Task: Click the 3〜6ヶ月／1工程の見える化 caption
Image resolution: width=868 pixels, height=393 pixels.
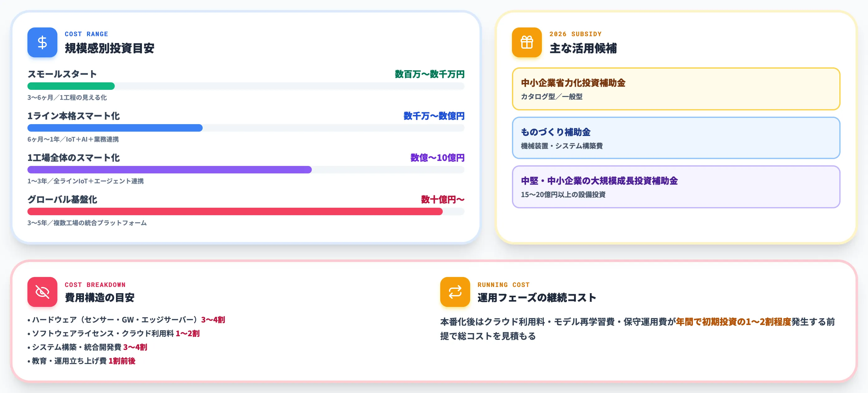Action: coord(67,97)
